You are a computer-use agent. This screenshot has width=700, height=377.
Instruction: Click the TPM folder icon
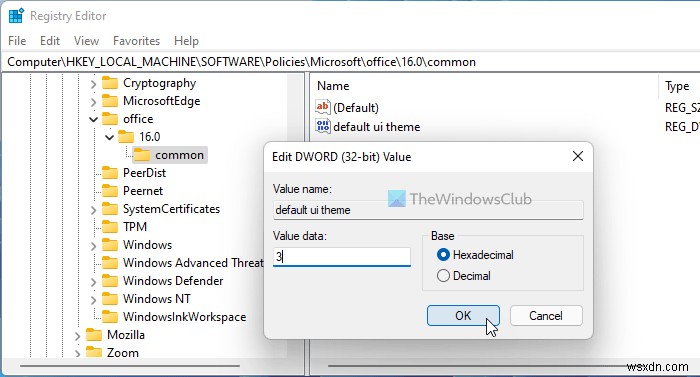[x=110, y=227]
